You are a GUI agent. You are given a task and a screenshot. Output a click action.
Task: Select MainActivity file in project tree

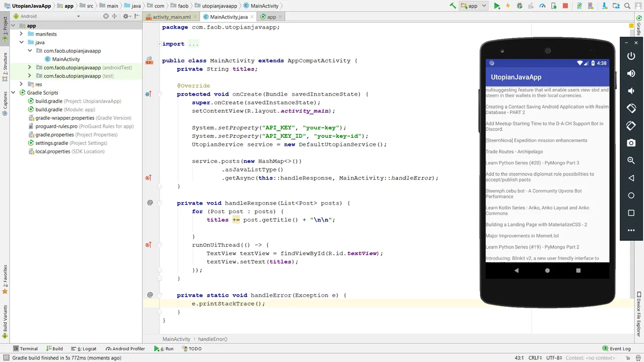coord(66,59)
